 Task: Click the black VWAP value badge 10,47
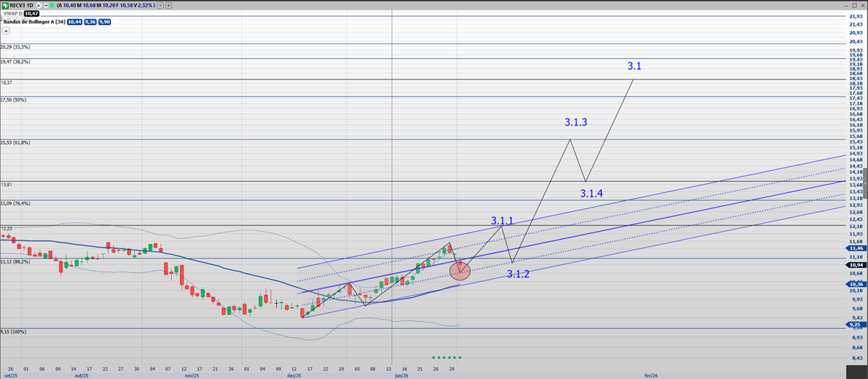(x=32, y=13)
